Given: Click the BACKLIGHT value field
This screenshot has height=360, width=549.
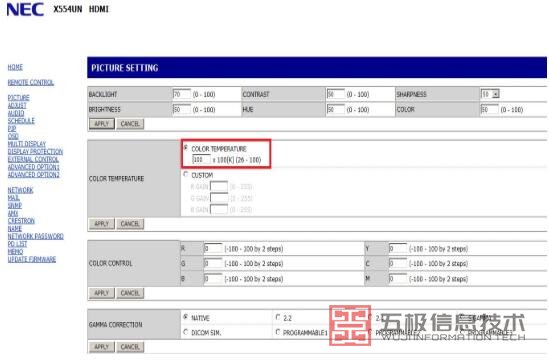Looking at the screenshot, I should [182, 94].
